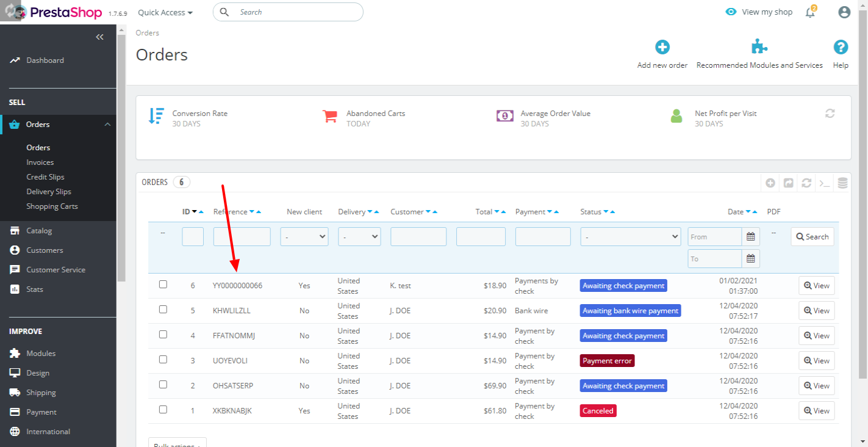The height and width of the screenshot is (447, 868).
Task: Click the Search filter button
Action: 812,237
